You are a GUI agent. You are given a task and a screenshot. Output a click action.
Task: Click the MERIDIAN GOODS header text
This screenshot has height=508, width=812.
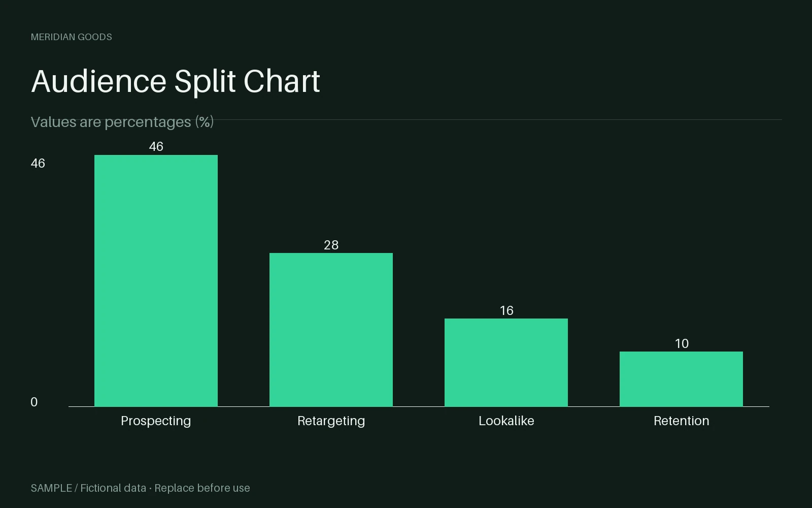point(72,37)
